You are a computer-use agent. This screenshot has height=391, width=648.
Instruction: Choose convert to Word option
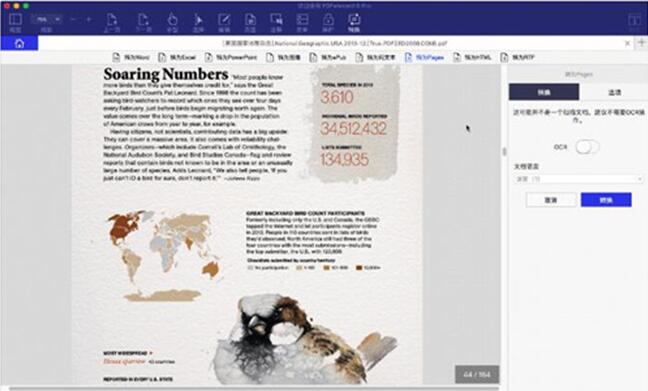coord(131,57)
